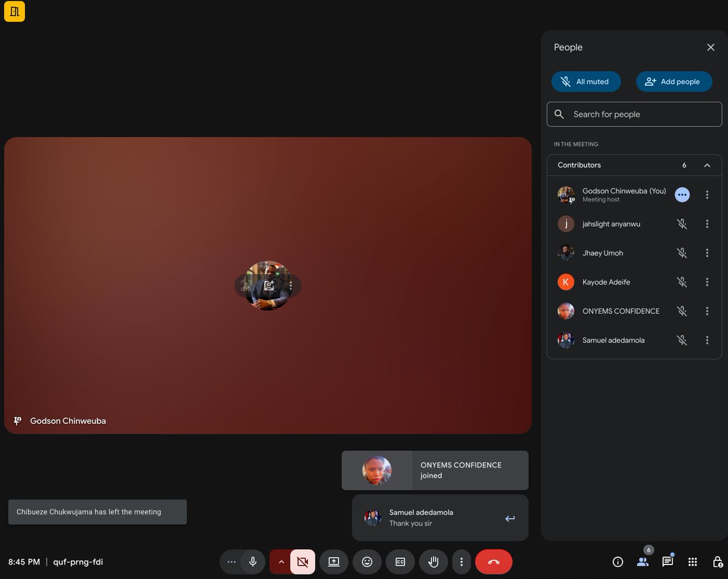Click the meeting code quf-prng-fdi

tap(78, 562)
